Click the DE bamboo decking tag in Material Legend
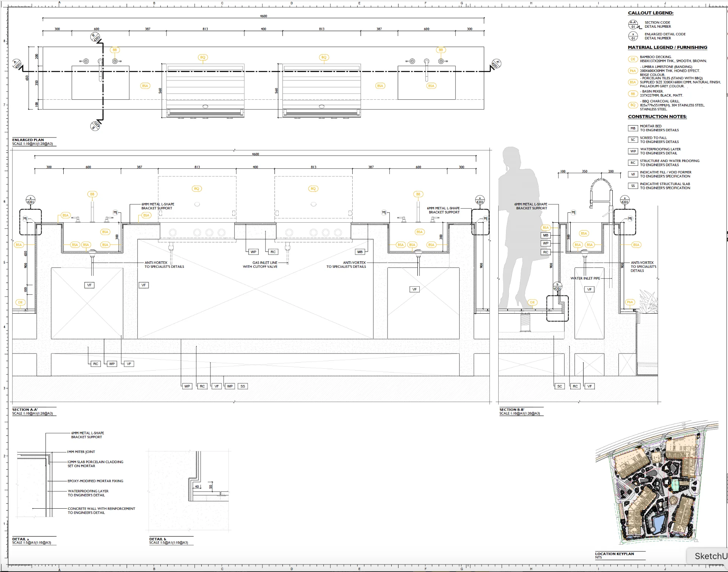The width and height of the screenshot is (728, 572). coord(632,59)
